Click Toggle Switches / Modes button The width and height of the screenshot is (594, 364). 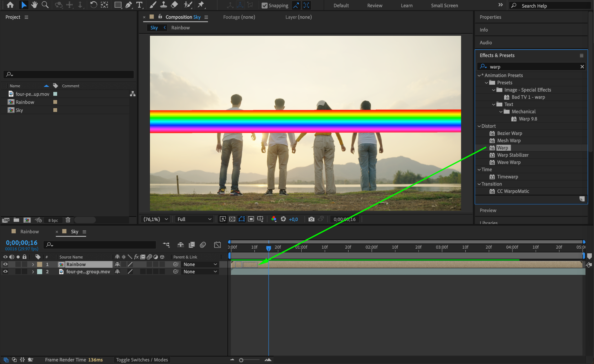[142, 360]
